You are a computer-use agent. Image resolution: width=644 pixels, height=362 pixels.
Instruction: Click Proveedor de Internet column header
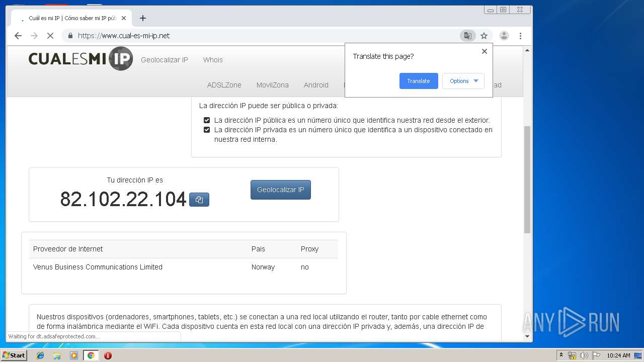point(68,249)
